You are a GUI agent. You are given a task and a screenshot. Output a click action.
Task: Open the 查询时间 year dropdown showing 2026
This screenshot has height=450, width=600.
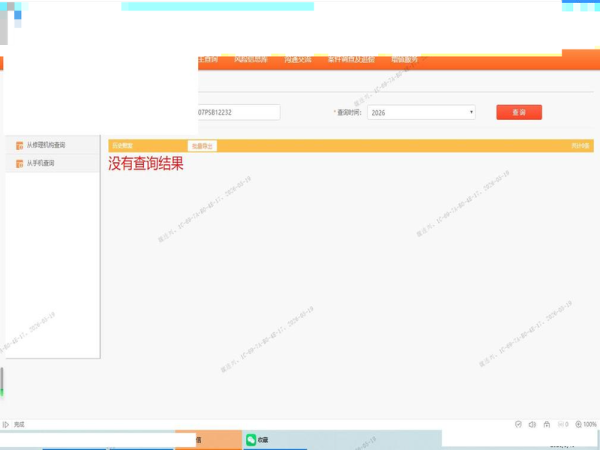[421, 112]
